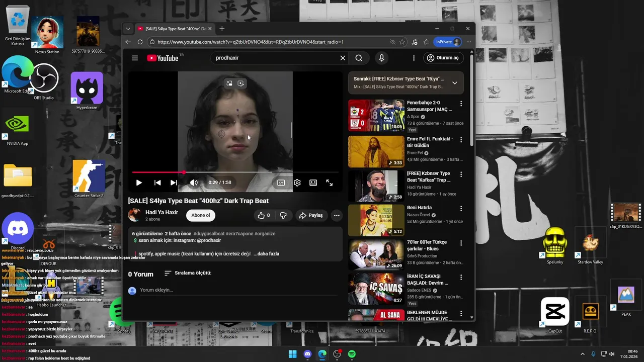Open options for 70'ler 80'ler Türkçe şarkılar
644x362 pixels.
point(461,243)
